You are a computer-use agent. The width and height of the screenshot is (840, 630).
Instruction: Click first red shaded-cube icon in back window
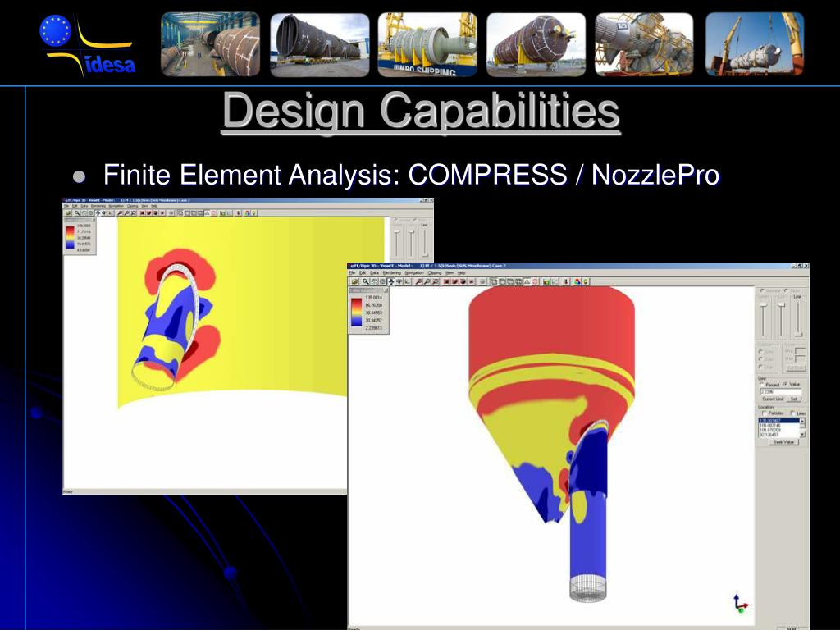point(143,212)
